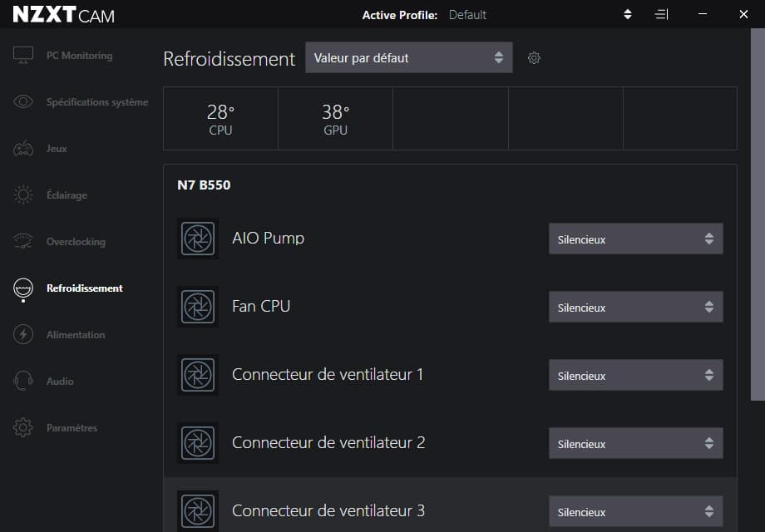Click the AIO Pump label

(269, 238)
